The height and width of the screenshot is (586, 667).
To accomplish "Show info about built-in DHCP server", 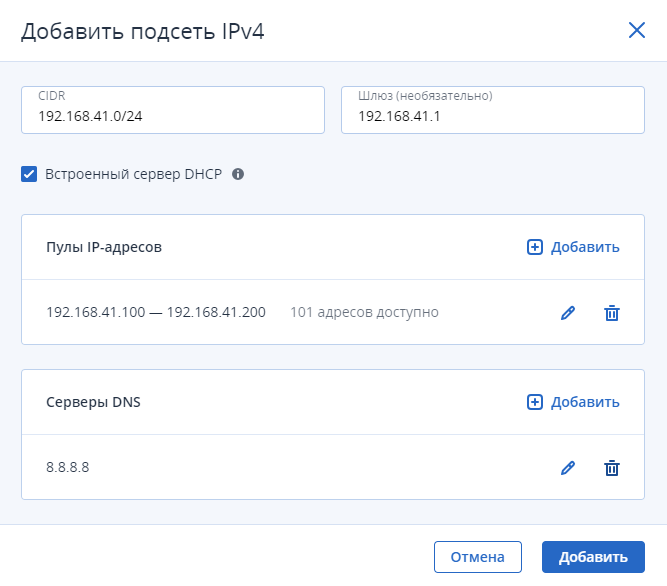I will pyautogui.click(x=238, y=174).
